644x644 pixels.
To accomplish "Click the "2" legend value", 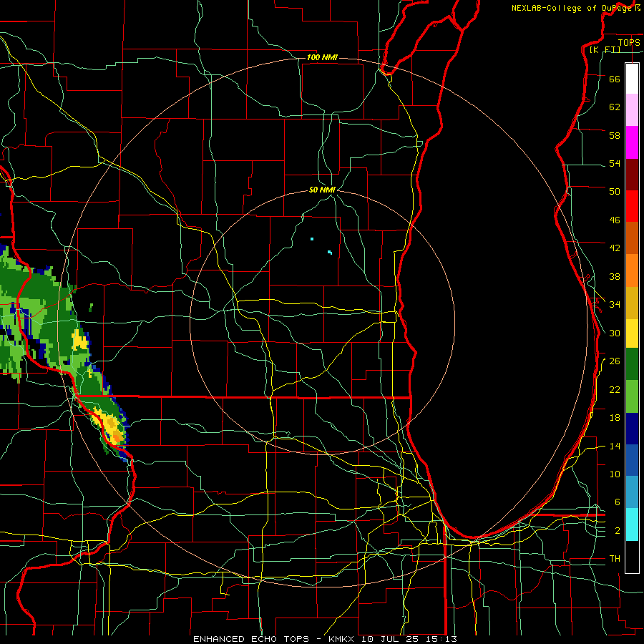I will pyautogui.click(x=618, y=531).
